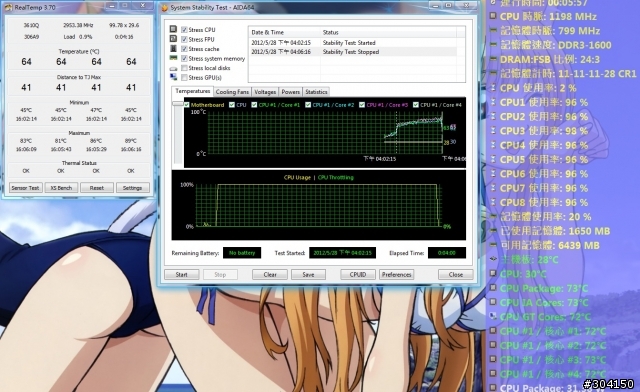Screen dimensions: 640x392
Task: Click the Status column header
Action: coord(389,32)
